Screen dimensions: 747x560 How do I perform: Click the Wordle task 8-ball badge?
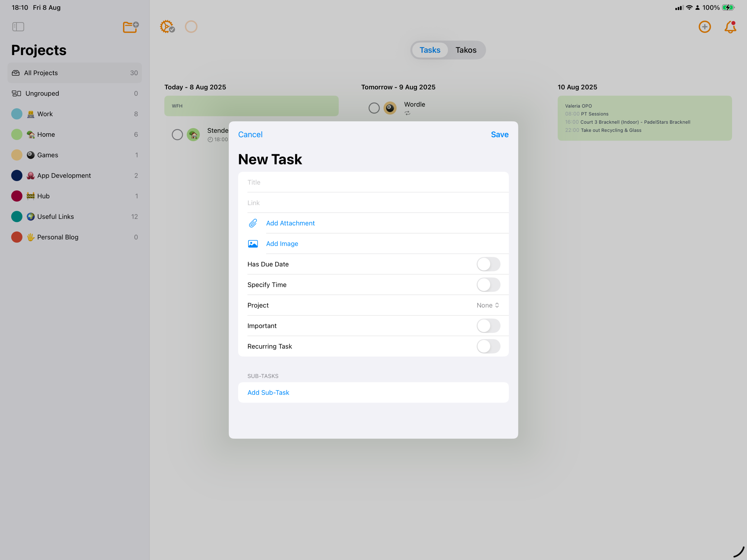[x=390, y=108]
